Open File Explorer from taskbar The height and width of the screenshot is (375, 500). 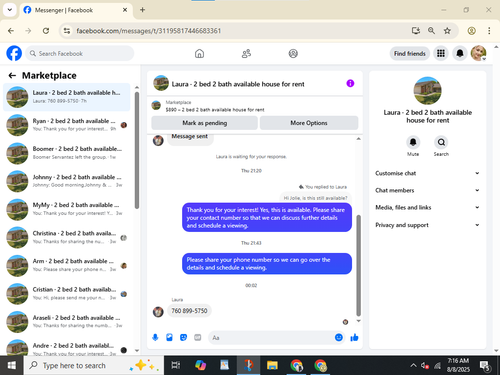[272, 365]
